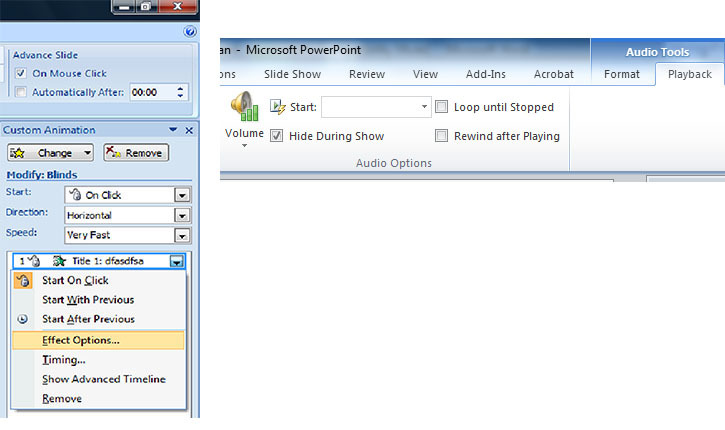This screenshot has height=430, width=725.
Task: Choose Remove in the context menu
Action: [99, 399]
